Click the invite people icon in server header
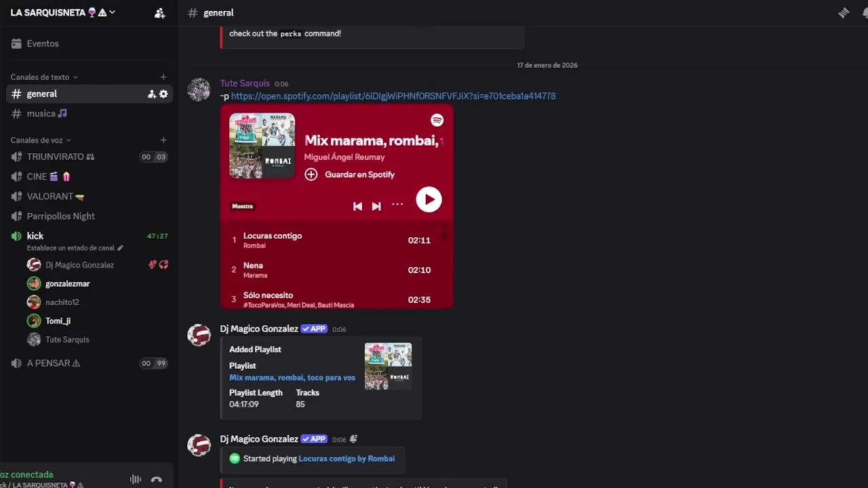Image resolution: width=868 pixels, height=488 pixels. 159,13
